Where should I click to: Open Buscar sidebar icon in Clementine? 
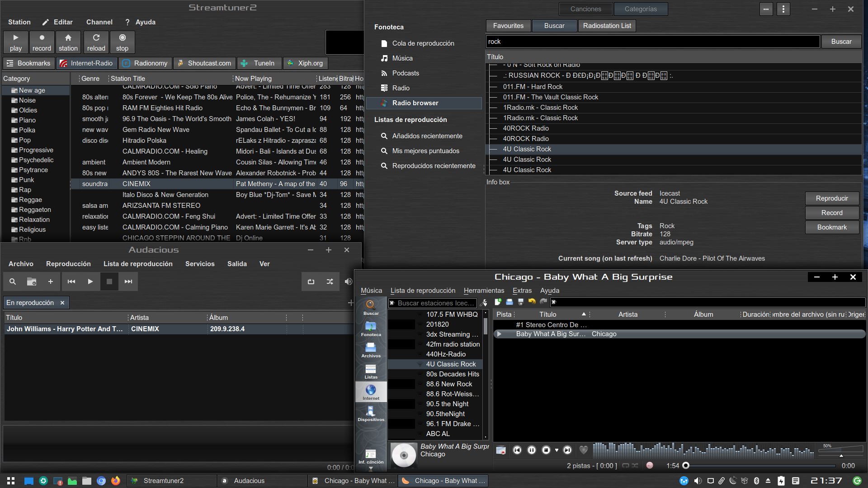click(x=371, y=307)
